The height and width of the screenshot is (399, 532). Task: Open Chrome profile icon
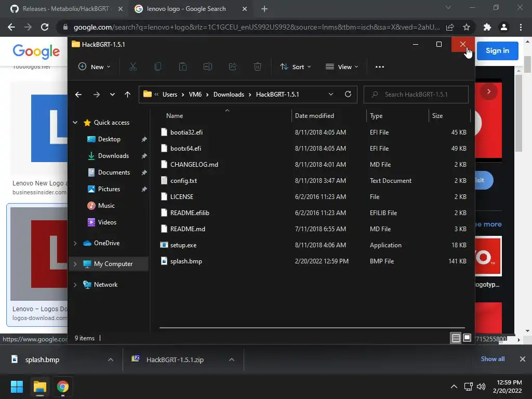click(x=504, y=27)
